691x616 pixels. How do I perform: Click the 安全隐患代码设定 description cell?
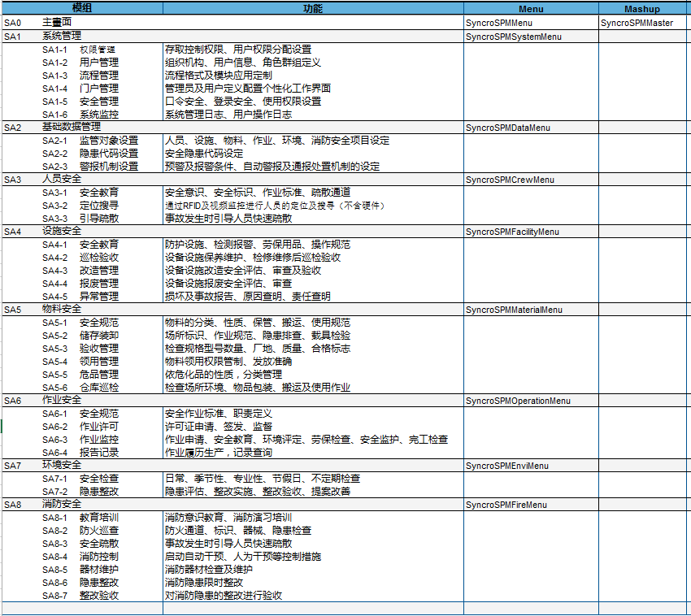click(313, 154)
